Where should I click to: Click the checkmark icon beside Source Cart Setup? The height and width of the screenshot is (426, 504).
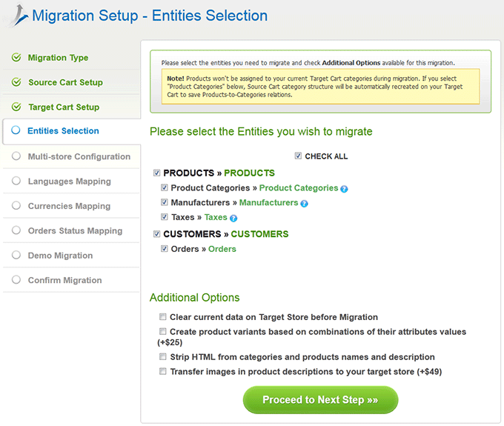coord(16,82)
